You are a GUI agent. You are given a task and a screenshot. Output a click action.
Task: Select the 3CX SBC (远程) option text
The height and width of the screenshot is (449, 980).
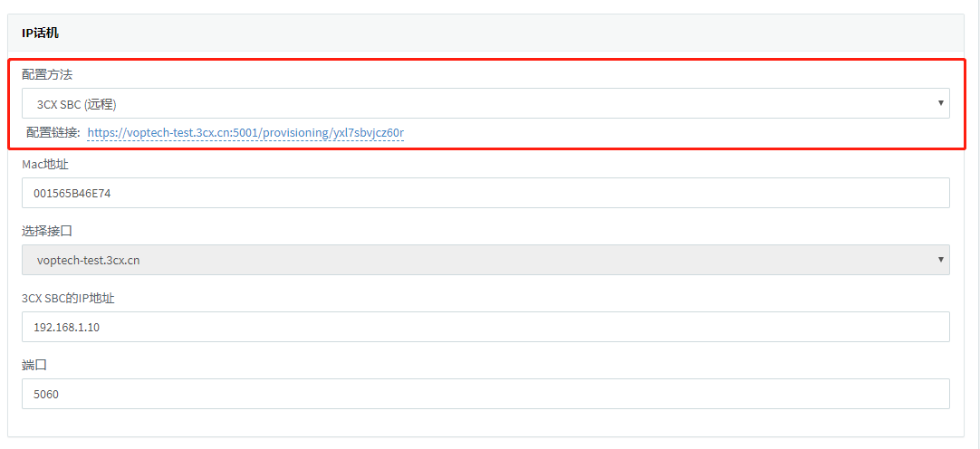tap(77, 104)
